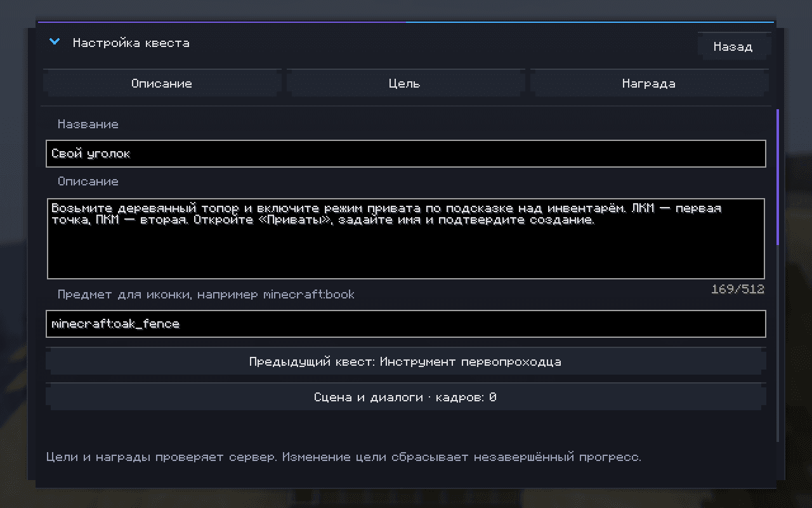Switch to the Описание tab
Image resolution: width=812 pixels, height=508 pixels.
click(x=162, y=83)
